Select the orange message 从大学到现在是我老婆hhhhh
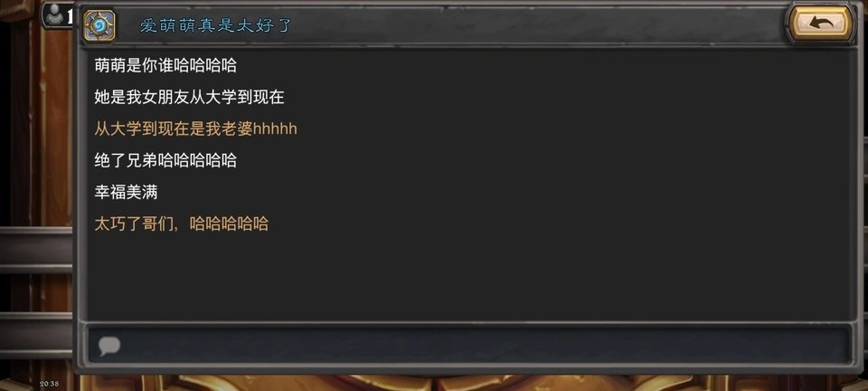 (x=196, y=129)
